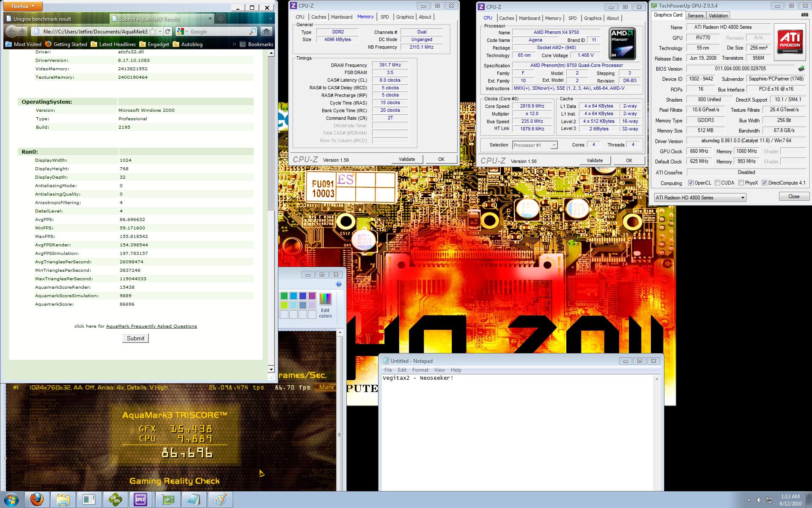Click the search magnifier in Firefox
The image size is (812, 508).
252,31
